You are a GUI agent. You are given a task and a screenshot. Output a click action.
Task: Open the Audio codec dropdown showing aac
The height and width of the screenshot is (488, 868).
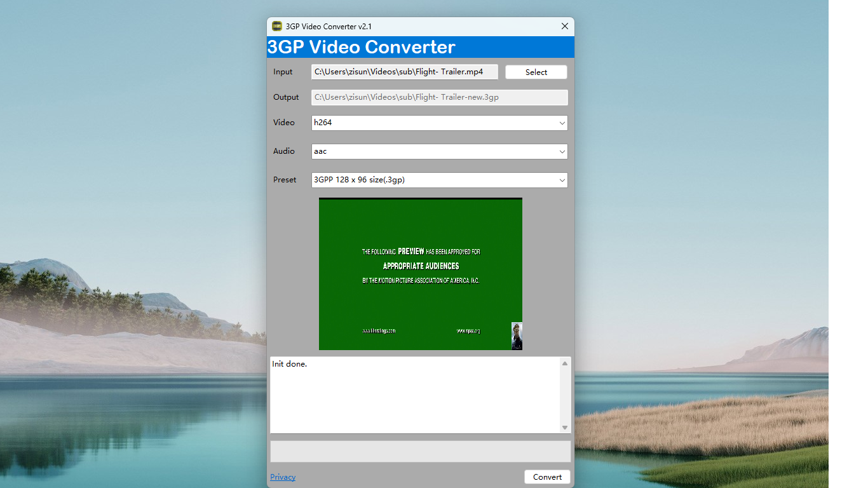tap(440, 151)
